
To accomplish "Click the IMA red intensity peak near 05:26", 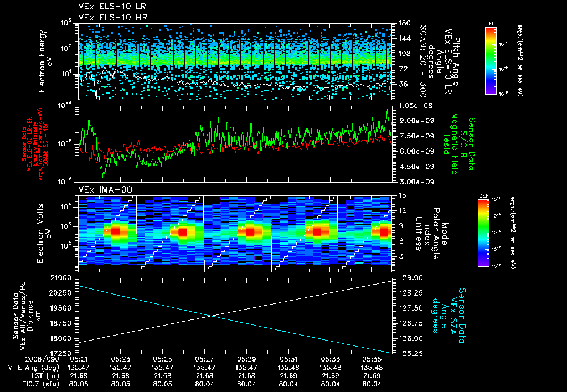I will click(183, 232).
